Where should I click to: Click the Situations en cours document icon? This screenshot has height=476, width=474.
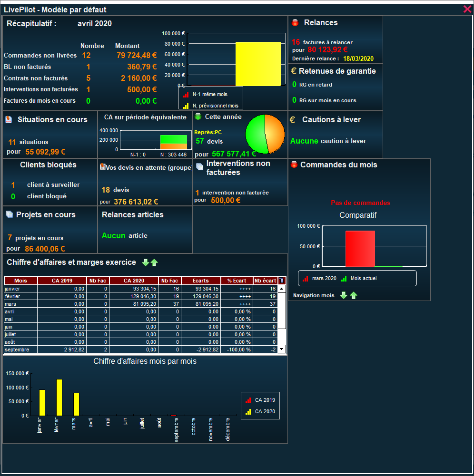(x=9, y=120)
